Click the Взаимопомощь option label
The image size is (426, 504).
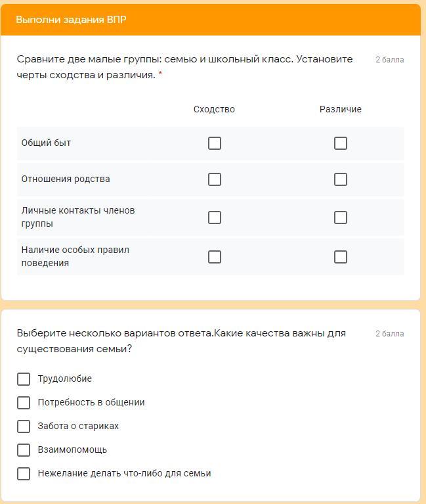(x=72, y=450)
